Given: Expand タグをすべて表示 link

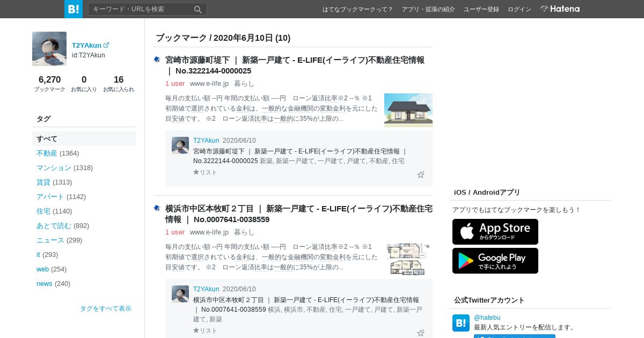Looking at the screenshot, I should pos(106,308).
